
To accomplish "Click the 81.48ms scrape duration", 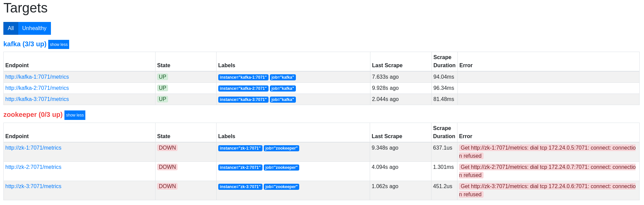I will coord(444,99).
